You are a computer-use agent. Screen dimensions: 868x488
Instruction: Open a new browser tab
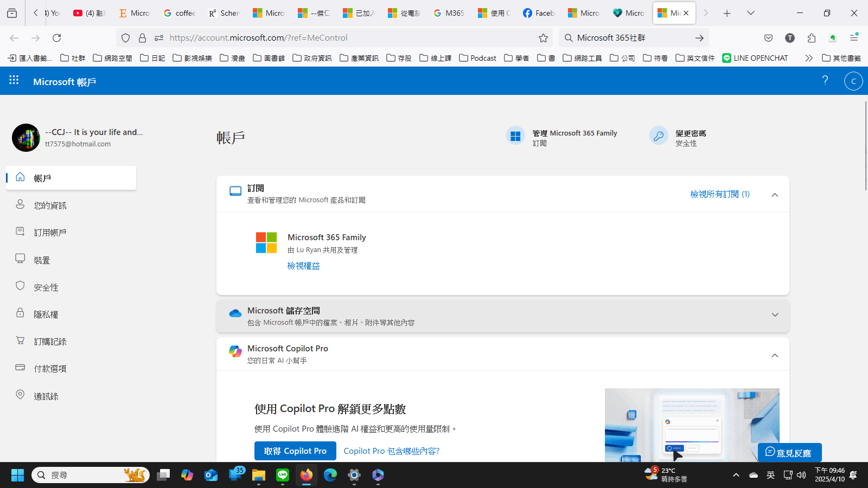point(727,13)
